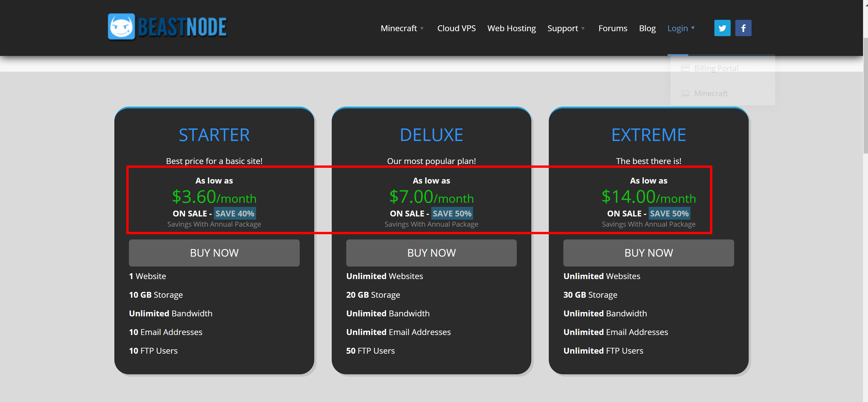Click the Login menu label
Screen dimensions: 868x402
click(x=677, y=28)
